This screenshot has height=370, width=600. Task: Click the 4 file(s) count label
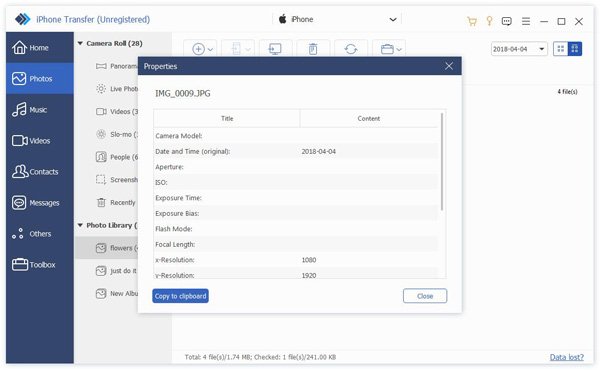click(x=567, y=91)
